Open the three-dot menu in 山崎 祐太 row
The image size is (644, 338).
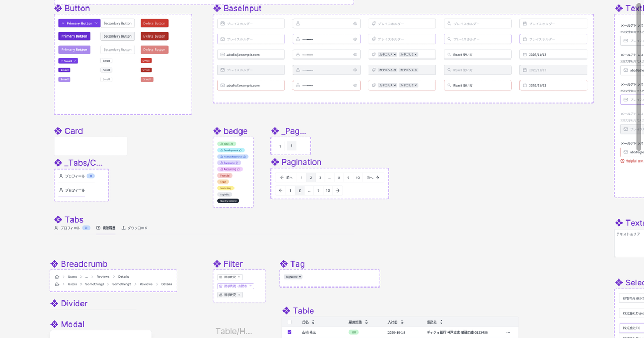(508, 333)
